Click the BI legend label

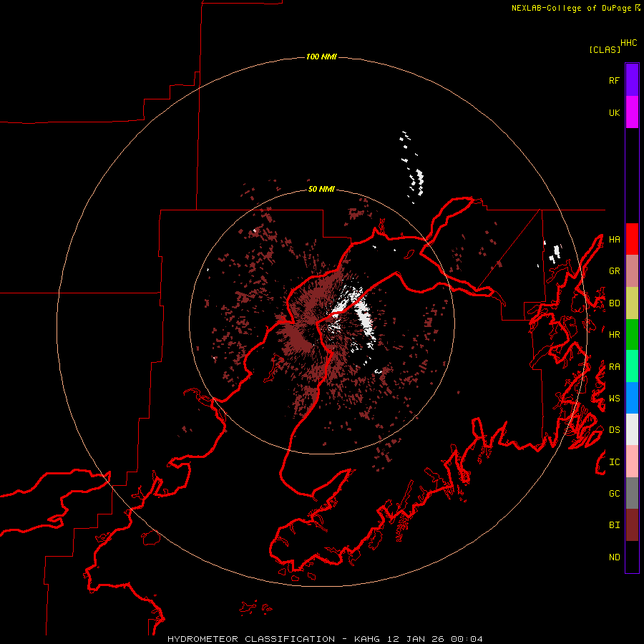click(614, 525)
